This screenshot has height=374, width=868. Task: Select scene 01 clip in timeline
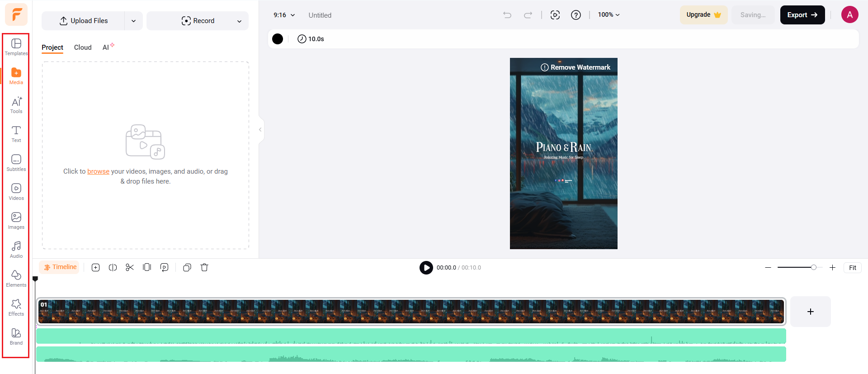pyautogui.click(x=411, y=312)
